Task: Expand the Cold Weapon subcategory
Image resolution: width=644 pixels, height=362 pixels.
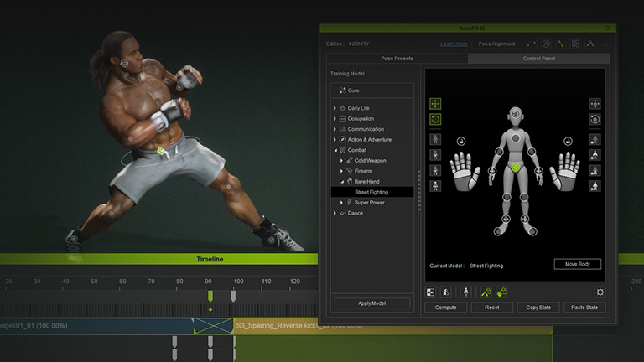Action: (341, 160)
